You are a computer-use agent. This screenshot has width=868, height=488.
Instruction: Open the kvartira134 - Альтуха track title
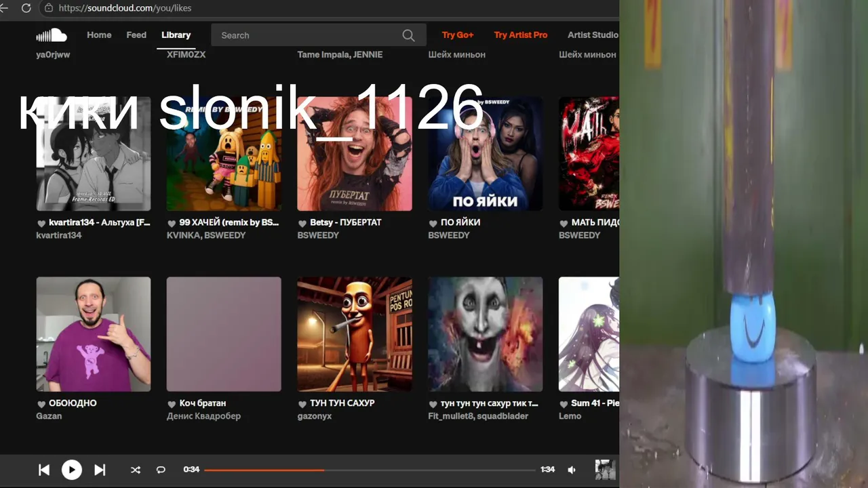(x=100, y=222)
